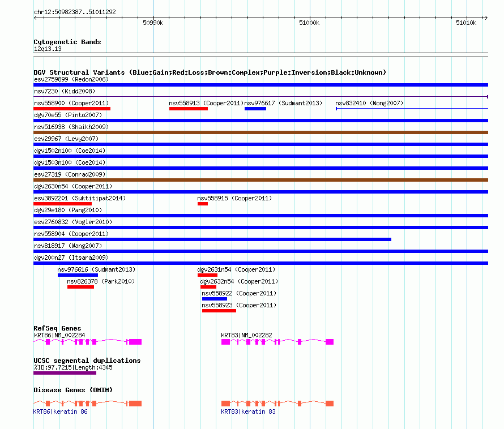504x429 pixels.
Task: Open the dgv200n27 (Itsara2009) label
Action: (x=71, y=258)
